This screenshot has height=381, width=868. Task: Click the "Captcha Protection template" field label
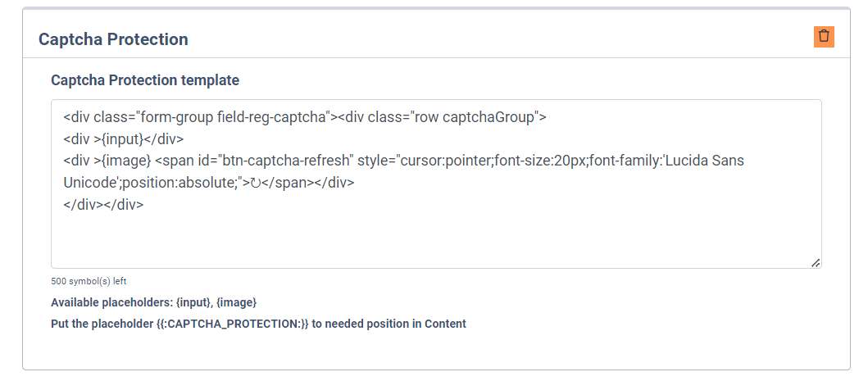click(145, 80)
